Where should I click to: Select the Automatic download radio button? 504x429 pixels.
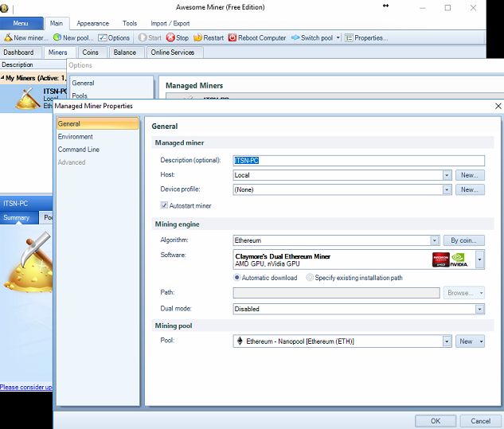pos(237,278)
